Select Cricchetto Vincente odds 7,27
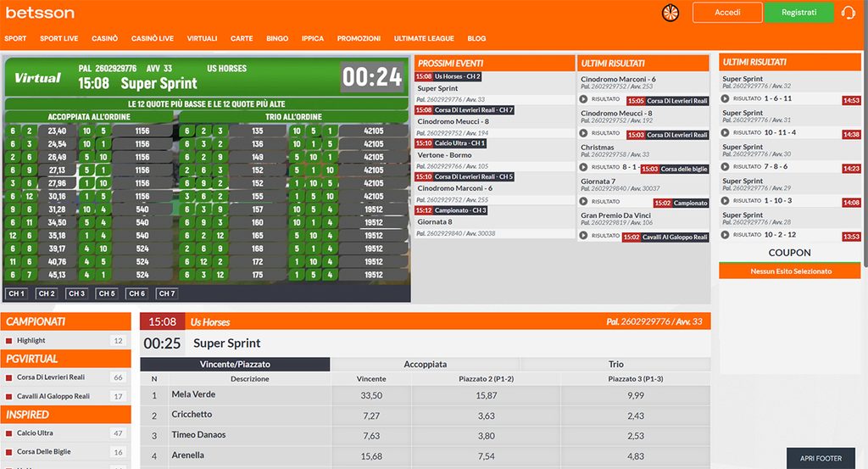The width and height of the screenshot is (868, 469). pyautogui.click(x=371, y=416)
